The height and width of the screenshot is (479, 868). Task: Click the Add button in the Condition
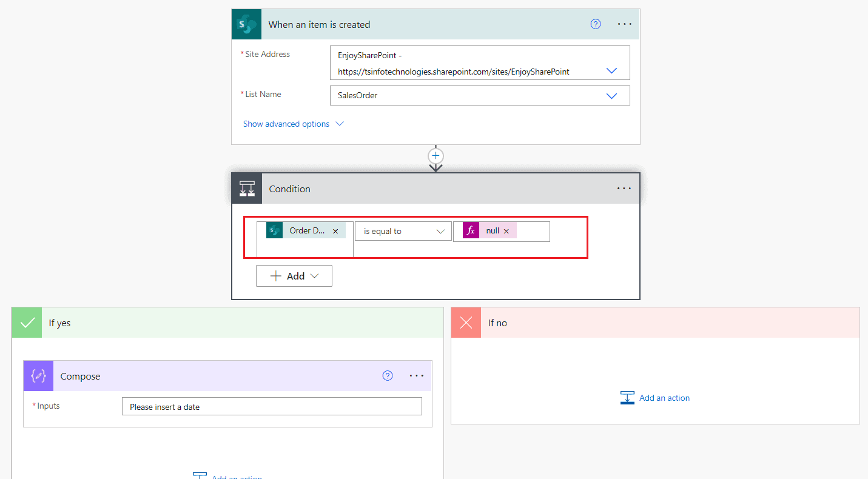(x=294, y=275)
